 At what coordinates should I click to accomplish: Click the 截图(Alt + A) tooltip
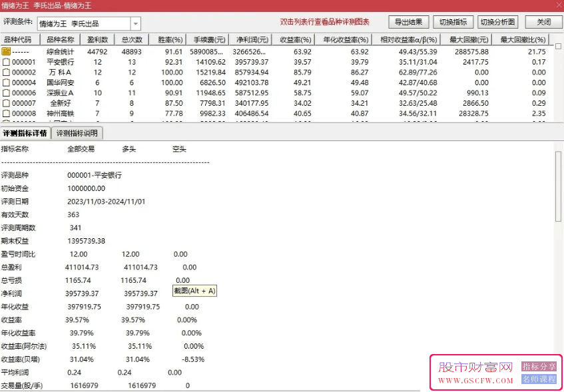[x=195, y=291]
